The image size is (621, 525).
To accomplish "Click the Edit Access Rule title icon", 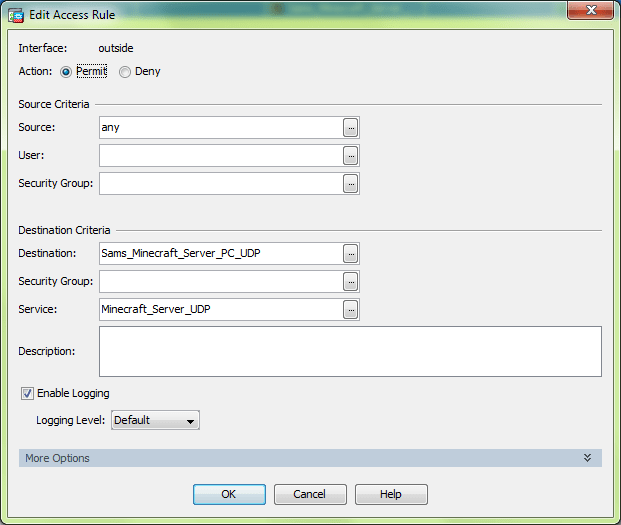I will 16,15.
